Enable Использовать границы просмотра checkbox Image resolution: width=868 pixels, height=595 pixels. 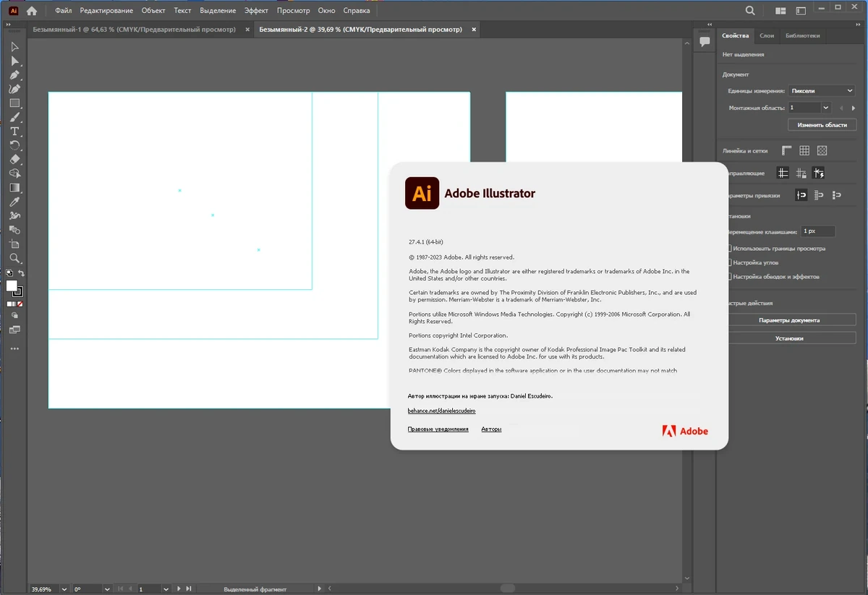[x=729, y=248]
